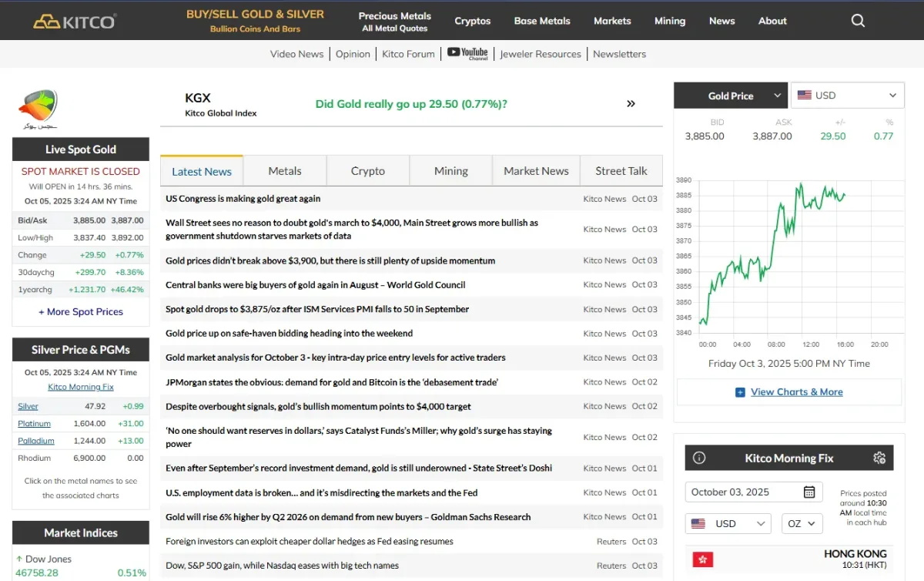
Task: Open the search magnifier icon
Action: [x=858, y=21]
